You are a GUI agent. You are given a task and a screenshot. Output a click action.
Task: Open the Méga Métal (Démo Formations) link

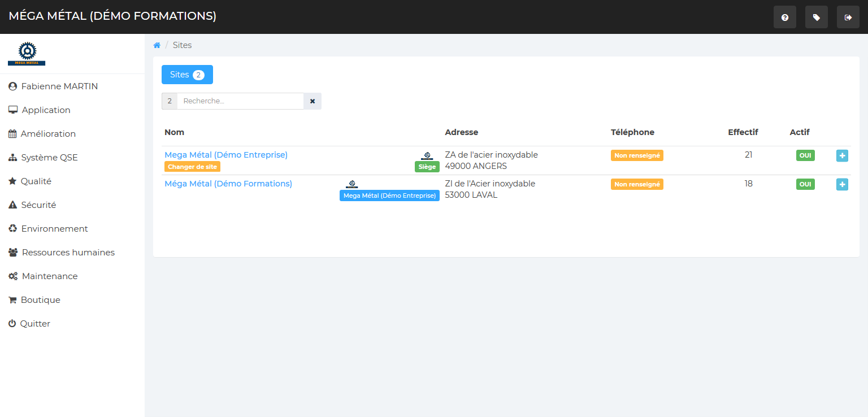click(228, 184)
